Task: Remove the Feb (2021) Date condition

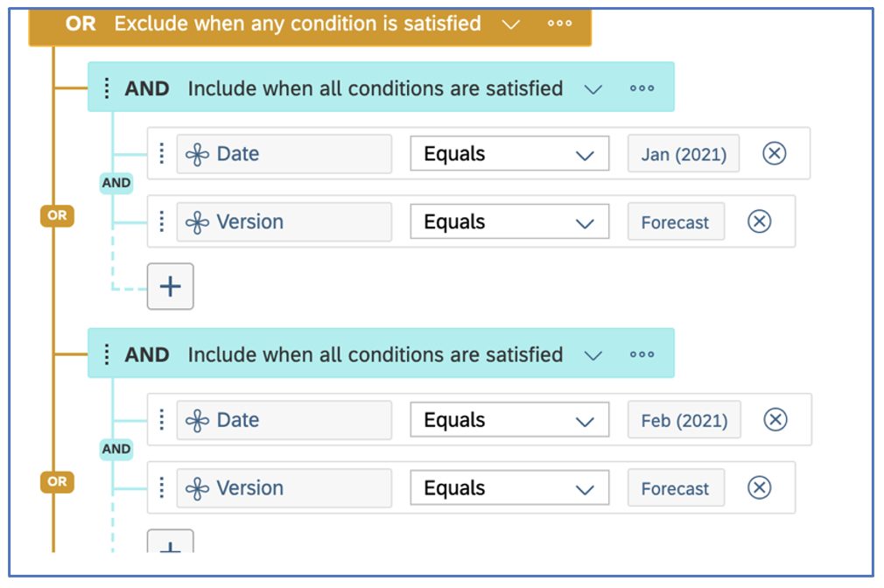Action: (x=775, y=419)
